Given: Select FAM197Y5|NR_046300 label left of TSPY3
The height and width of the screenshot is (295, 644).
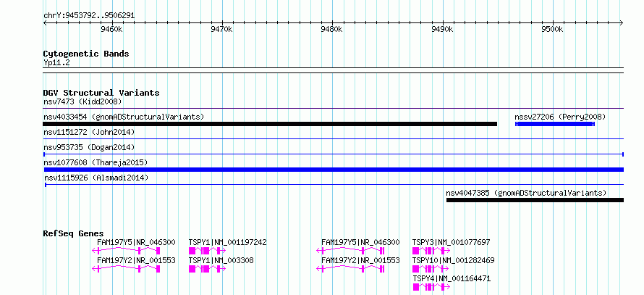Looking at the screenshot, I should point(360,242).
